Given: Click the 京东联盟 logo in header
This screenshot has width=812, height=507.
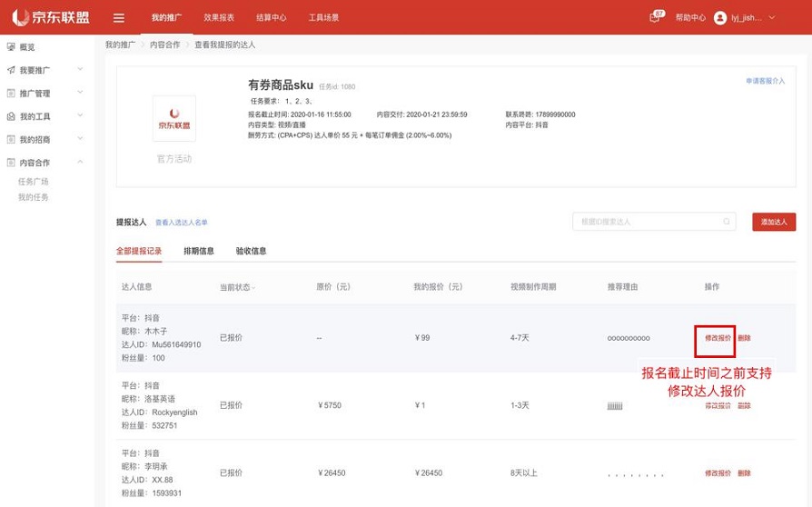Looking at the screenshot, I should 51,17.
